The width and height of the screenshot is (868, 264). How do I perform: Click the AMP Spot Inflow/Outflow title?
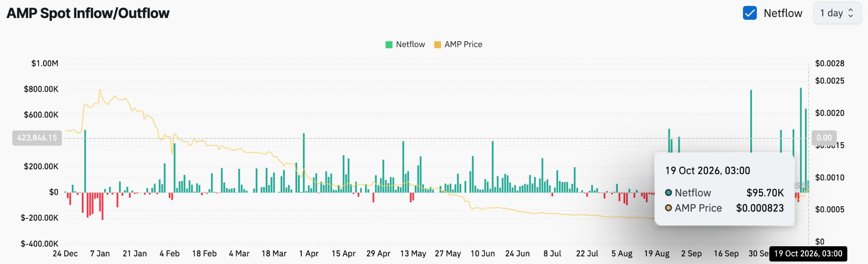pyautogui.click(x=88, y=13)
